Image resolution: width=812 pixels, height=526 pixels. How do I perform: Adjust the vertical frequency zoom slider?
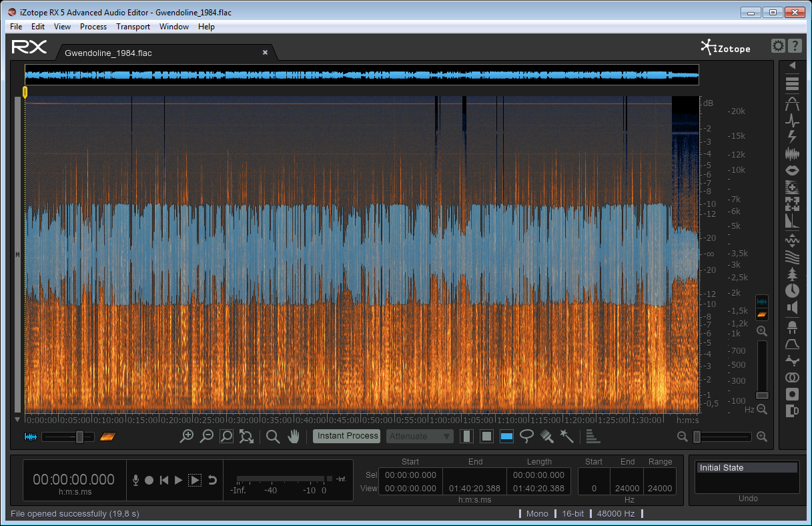(762, 370)
